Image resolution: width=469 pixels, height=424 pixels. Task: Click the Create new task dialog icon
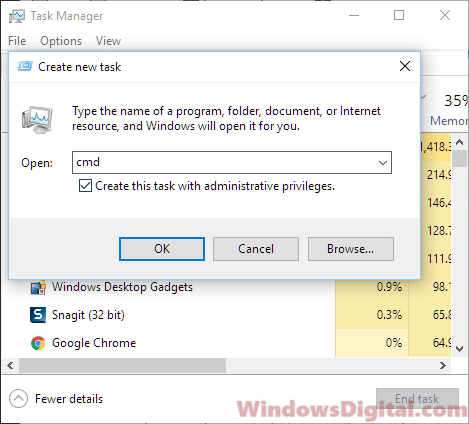click(x=25, y=66)
